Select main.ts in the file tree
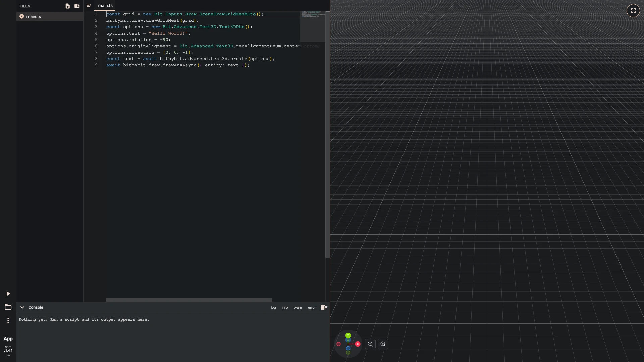 point(50,16)
